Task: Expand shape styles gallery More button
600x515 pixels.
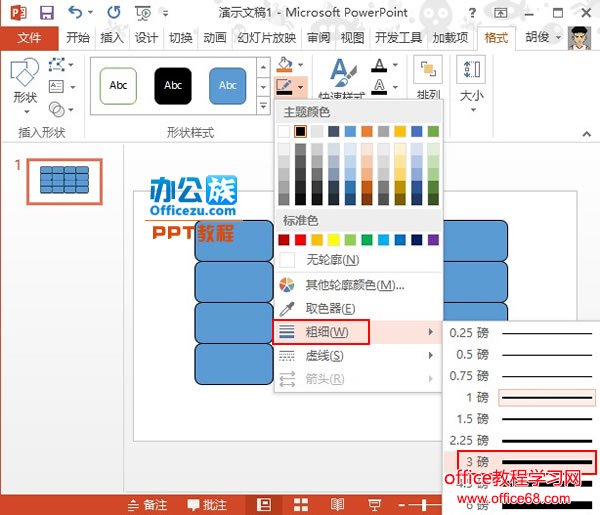Action: point(263,105)
